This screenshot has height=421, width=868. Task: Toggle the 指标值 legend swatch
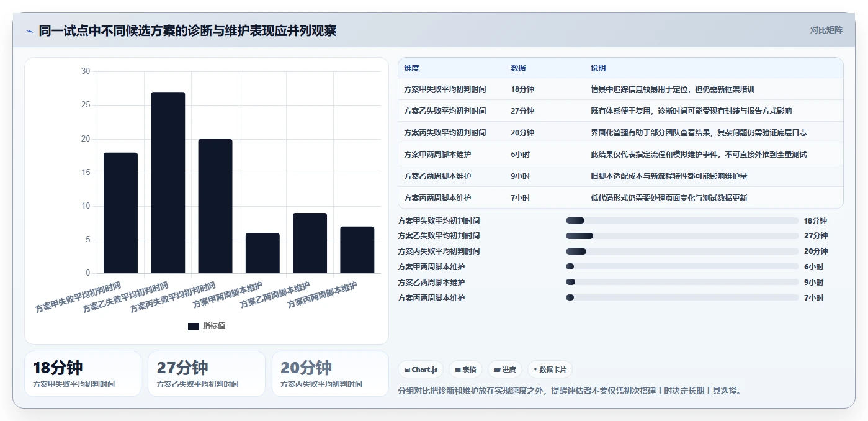point(194,326)
